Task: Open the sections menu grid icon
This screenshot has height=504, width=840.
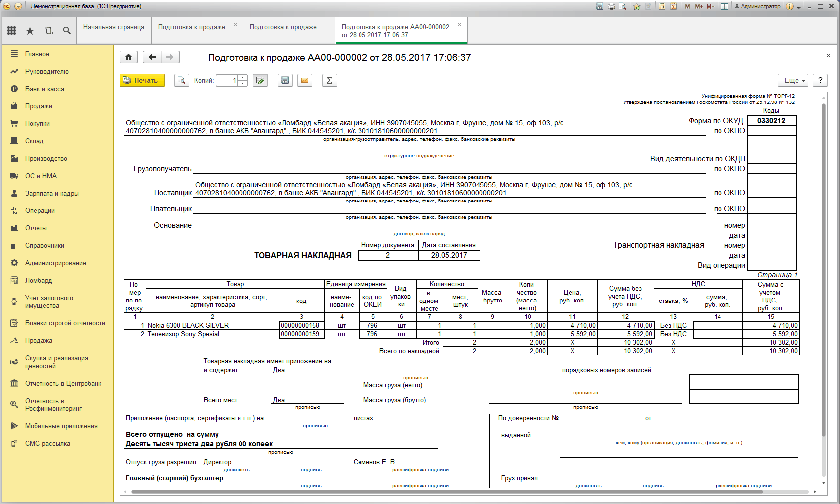Action: (12, 31)
